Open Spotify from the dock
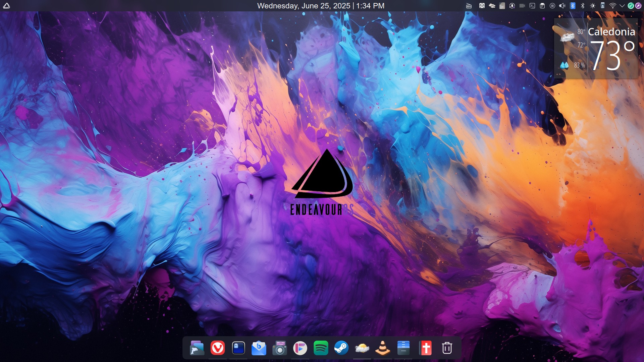 tap(321, 348)
